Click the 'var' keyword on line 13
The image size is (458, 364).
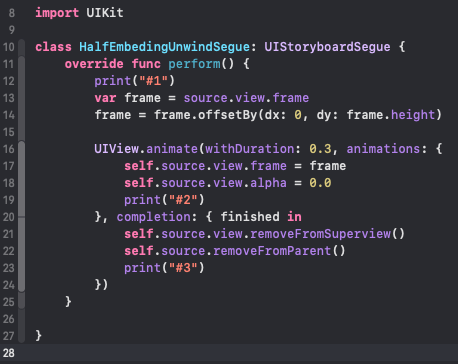105,98
